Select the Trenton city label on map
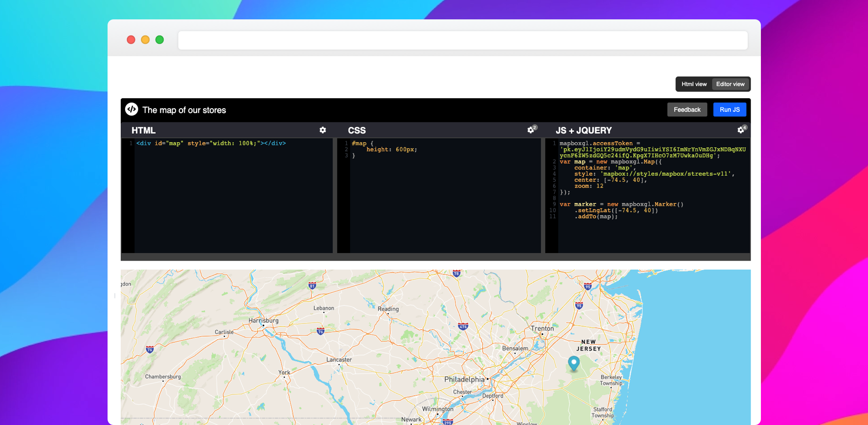 pos(542,328)
